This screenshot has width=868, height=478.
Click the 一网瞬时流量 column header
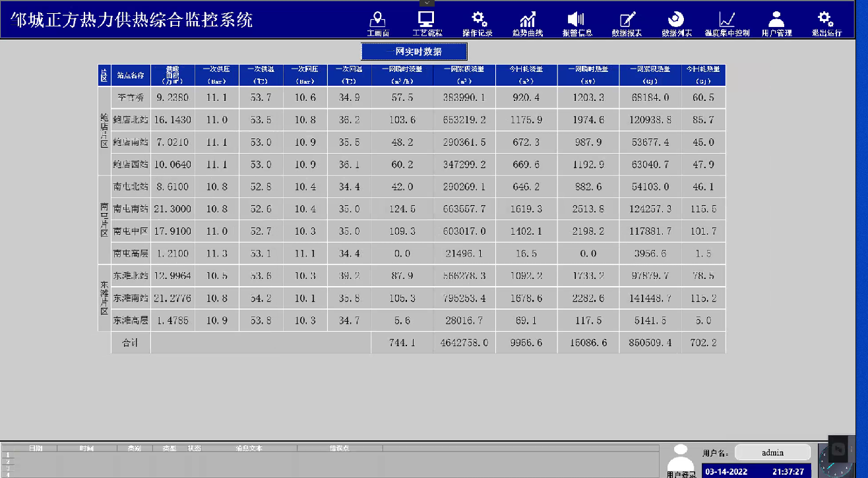[402, 75]
